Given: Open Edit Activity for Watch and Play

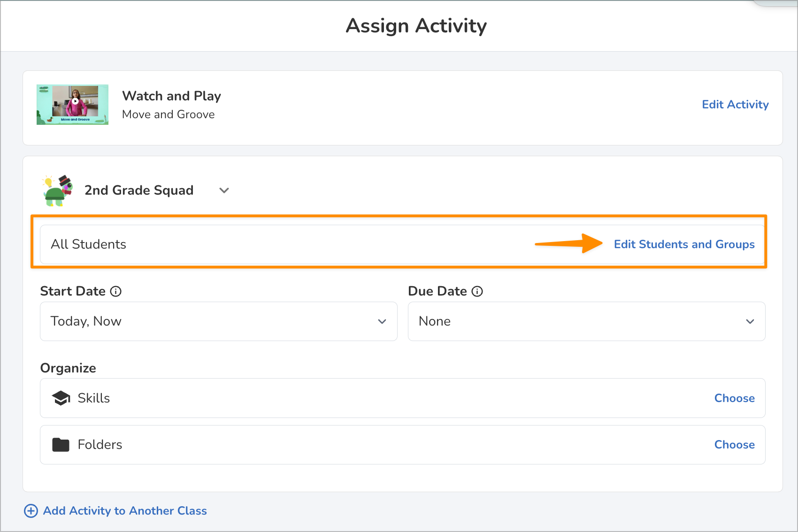Looking at the screenshot, I should pyautogui.click(x=735, y=105).
